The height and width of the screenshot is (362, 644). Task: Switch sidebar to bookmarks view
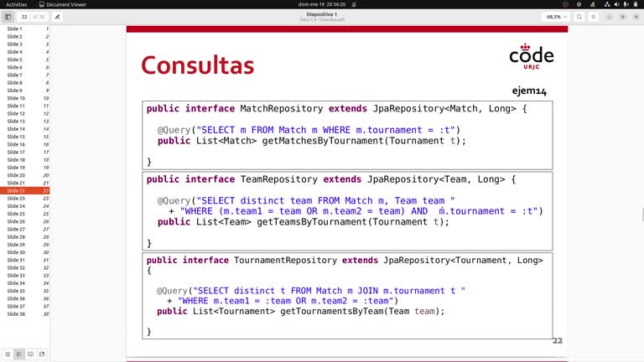(x=42, y=354)
